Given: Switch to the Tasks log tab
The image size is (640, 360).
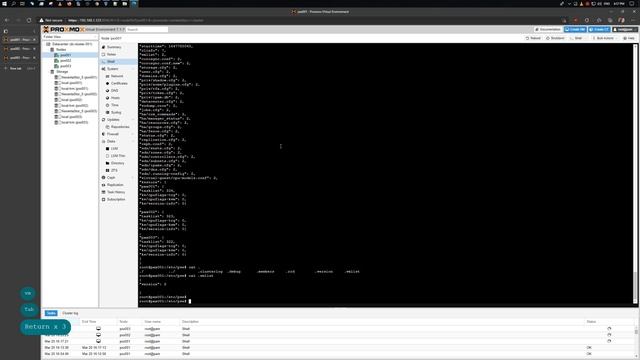Looking at the screenshot, I should (51, 313).
